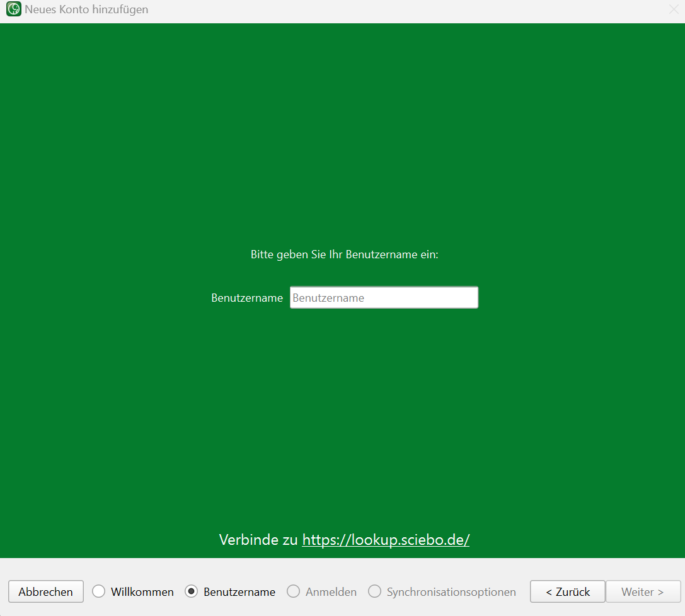Click the Verbinde zu text
This screenshot has height=616, width=685.
258,540
